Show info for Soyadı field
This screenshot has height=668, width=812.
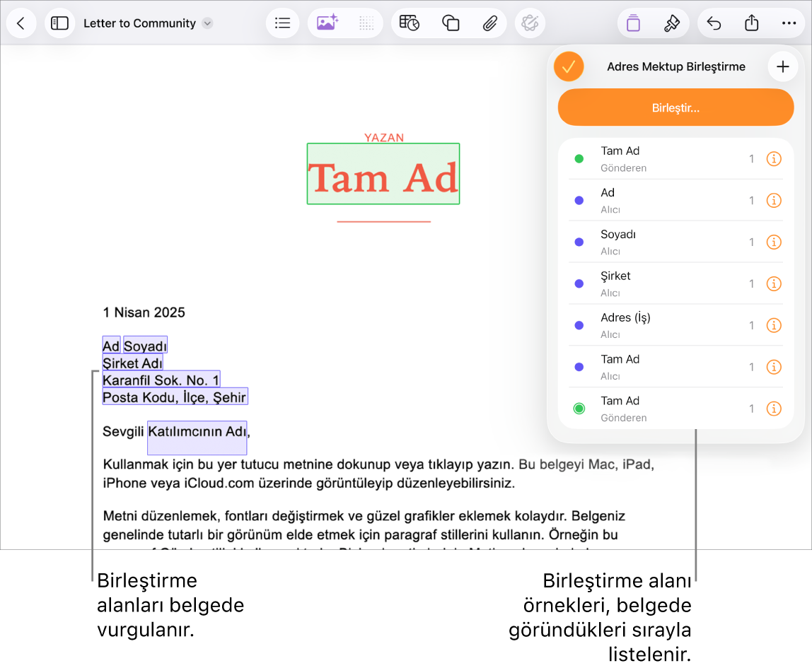(x=774, y=242)
